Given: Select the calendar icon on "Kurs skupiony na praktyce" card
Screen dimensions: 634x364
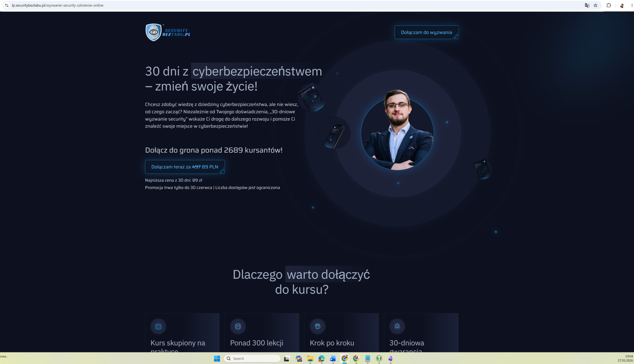Looking at the screenshot, I should tap(158, 326).
